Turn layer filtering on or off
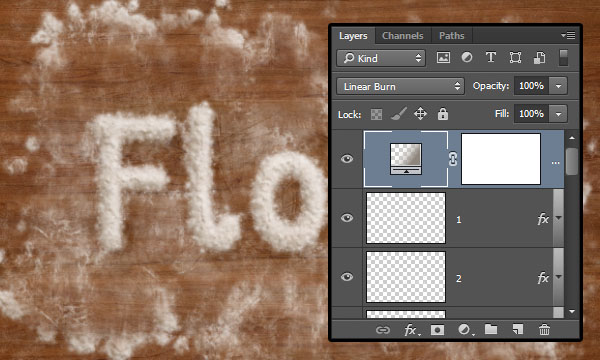Viewport: 600px width, 360px height. click(563, 58)
